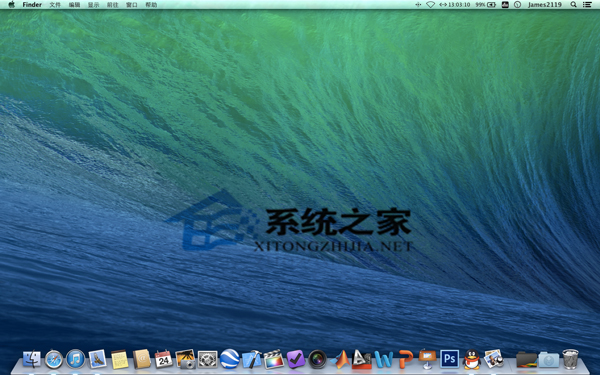Image resolution: width=600 pixels, height=375 pixels.
Task: Open the dark folder stack in Dock
Action: (527, 360)
